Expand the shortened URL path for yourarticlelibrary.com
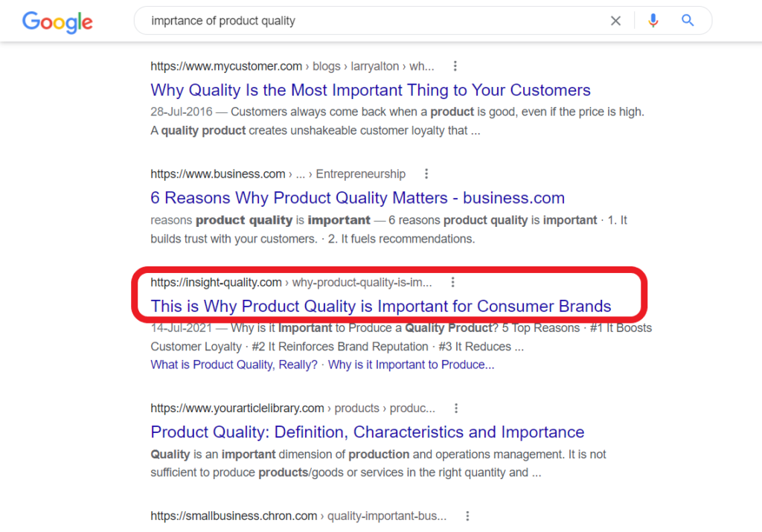762x532 pixels. tap(412, 408)
